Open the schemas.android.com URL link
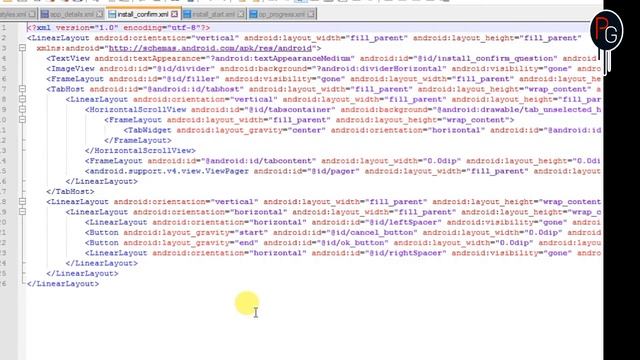Viewport: 640px width, 360px height. tap(210, 48)
